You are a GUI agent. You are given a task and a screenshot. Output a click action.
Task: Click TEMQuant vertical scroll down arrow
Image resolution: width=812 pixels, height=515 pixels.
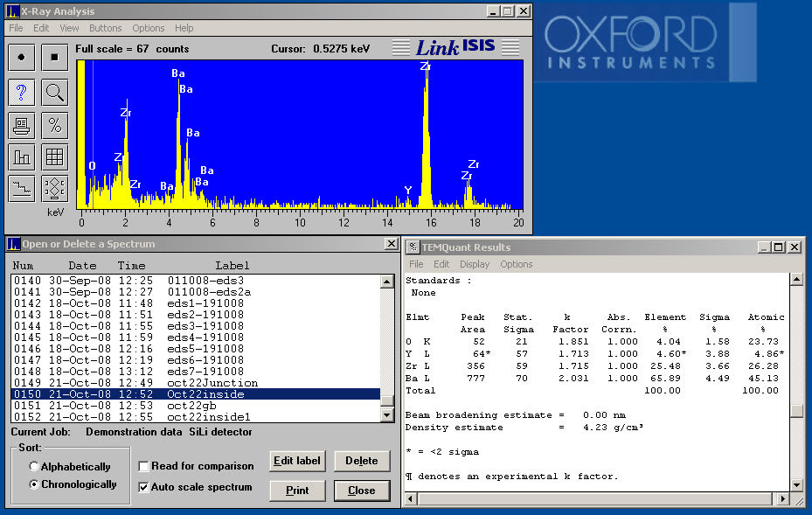click(x=796, y=485)
